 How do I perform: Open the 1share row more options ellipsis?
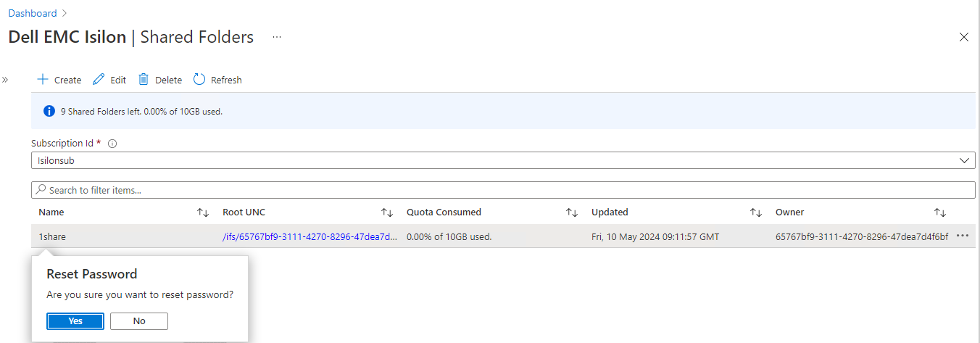click(x=963, y=236)
